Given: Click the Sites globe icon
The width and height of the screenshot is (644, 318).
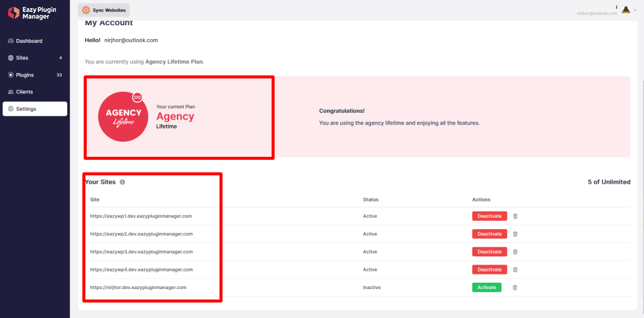Looking at the screenshot, I should coord(11,58).
